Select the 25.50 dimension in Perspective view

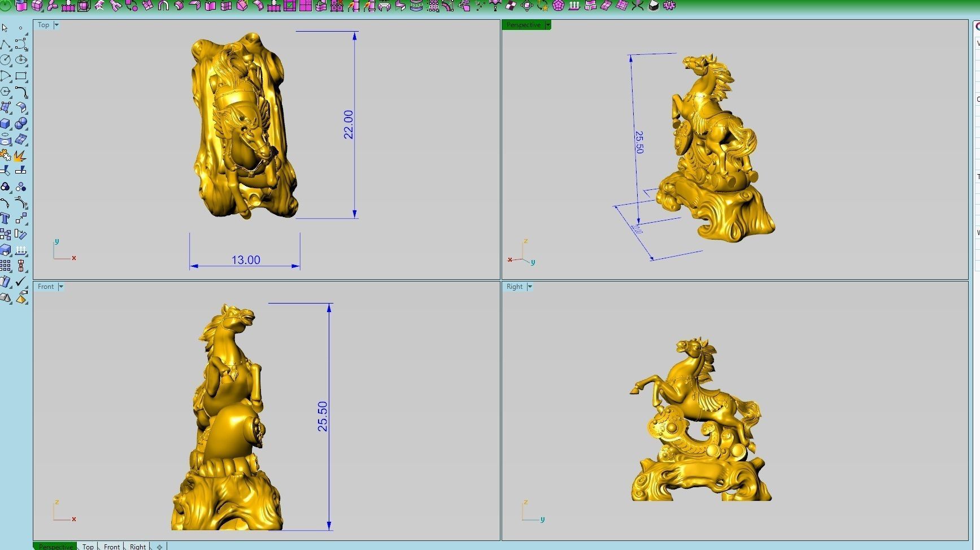[x=639, y=142]
